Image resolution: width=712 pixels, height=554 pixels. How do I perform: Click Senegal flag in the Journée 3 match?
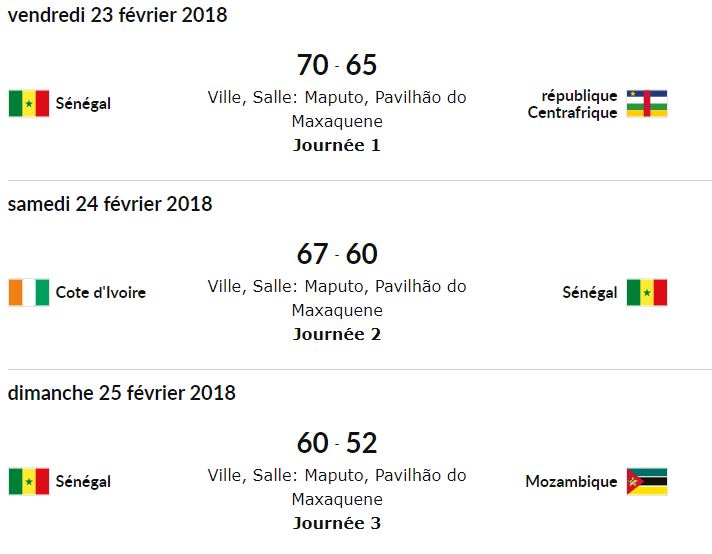click(x=29, y=482)
